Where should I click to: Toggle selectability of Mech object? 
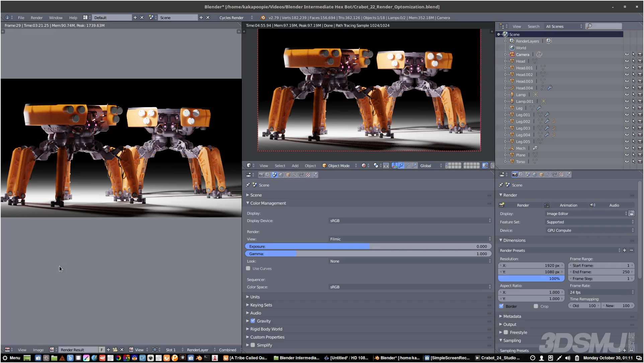[x=634, y=148]
